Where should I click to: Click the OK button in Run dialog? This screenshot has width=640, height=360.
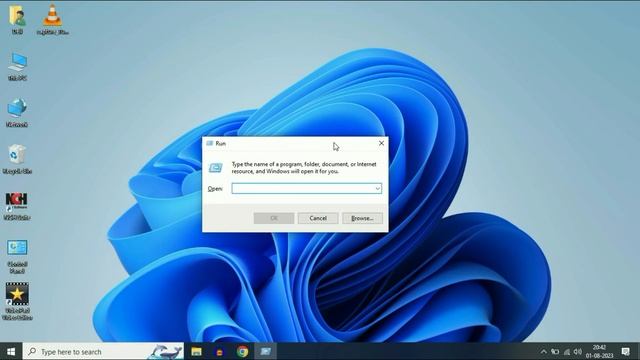(x=274, y=218)
